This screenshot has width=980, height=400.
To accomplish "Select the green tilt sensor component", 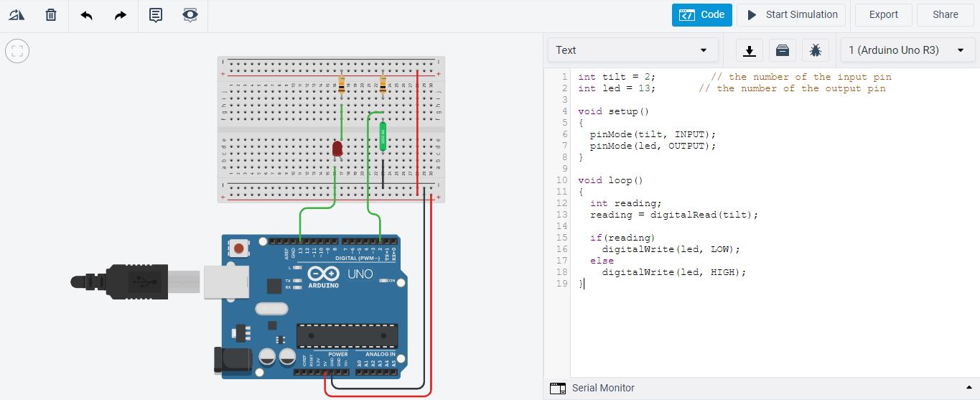I will point(383,136).
